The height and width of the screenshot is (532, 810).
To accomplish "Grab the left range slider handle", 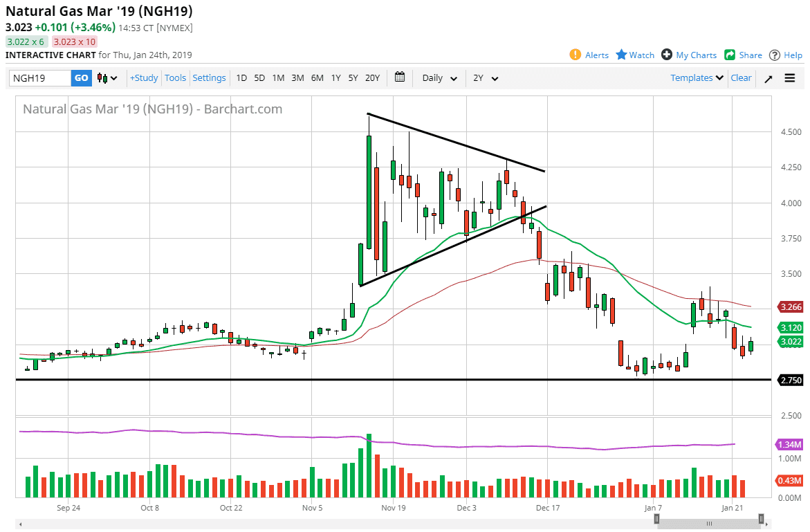I will [656, 519].
